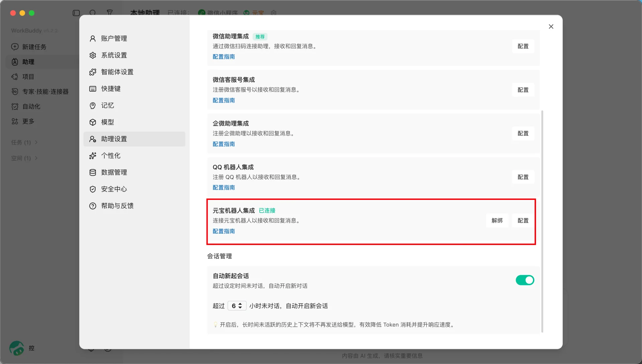Open 配置指南 for 企微助理集成

coord(224,144)
